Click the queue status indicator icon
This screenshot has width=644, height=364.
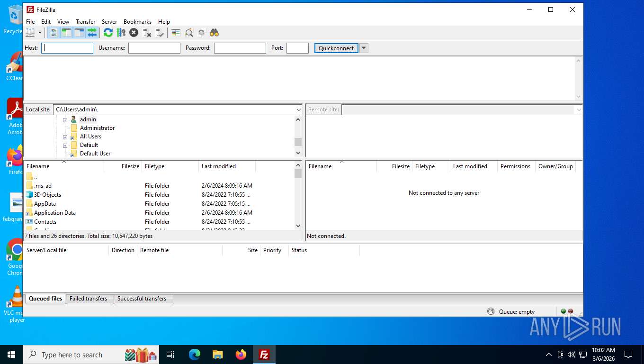491,311
